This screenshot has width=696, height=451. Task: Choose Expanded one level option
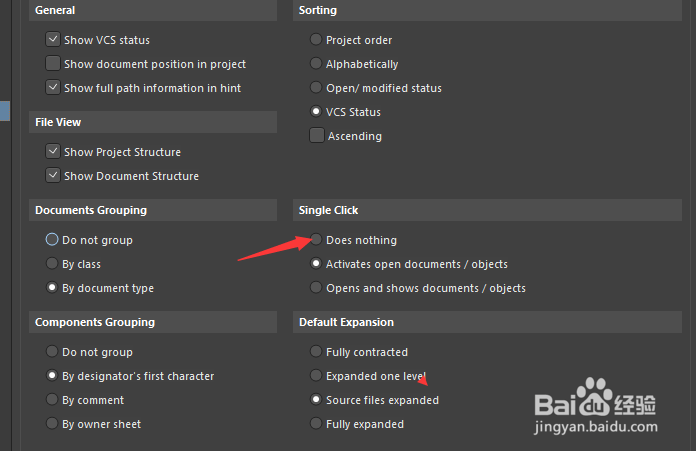(x=316, y=376)
